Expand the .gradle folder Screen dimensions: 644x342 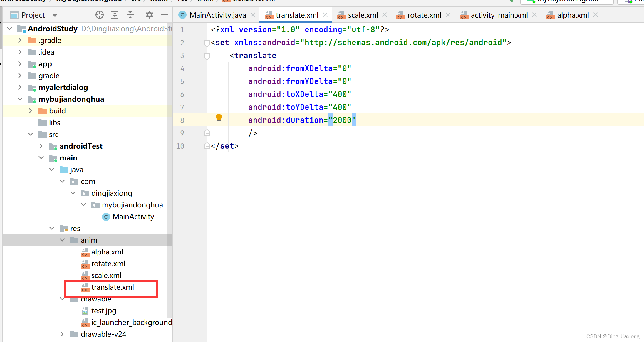pos(20,40)
